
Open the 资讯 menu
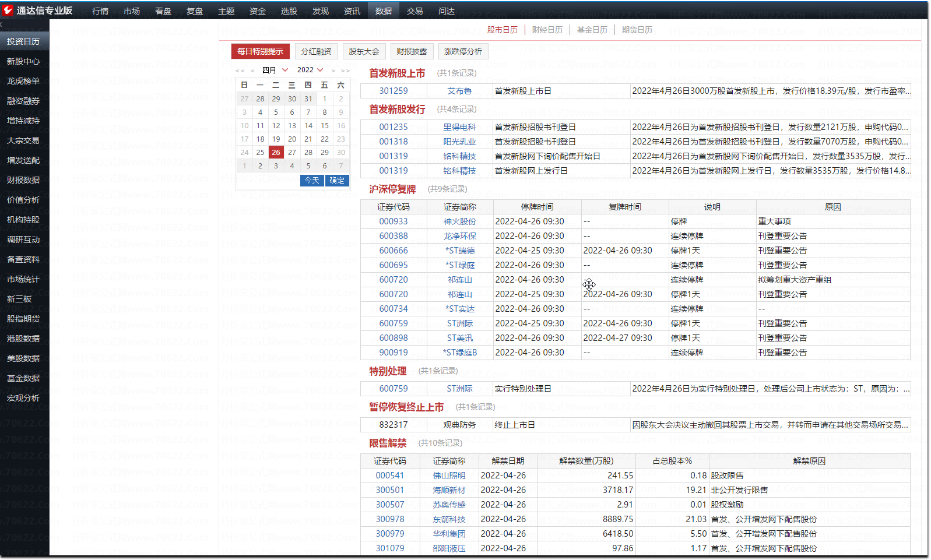(352, 11)
